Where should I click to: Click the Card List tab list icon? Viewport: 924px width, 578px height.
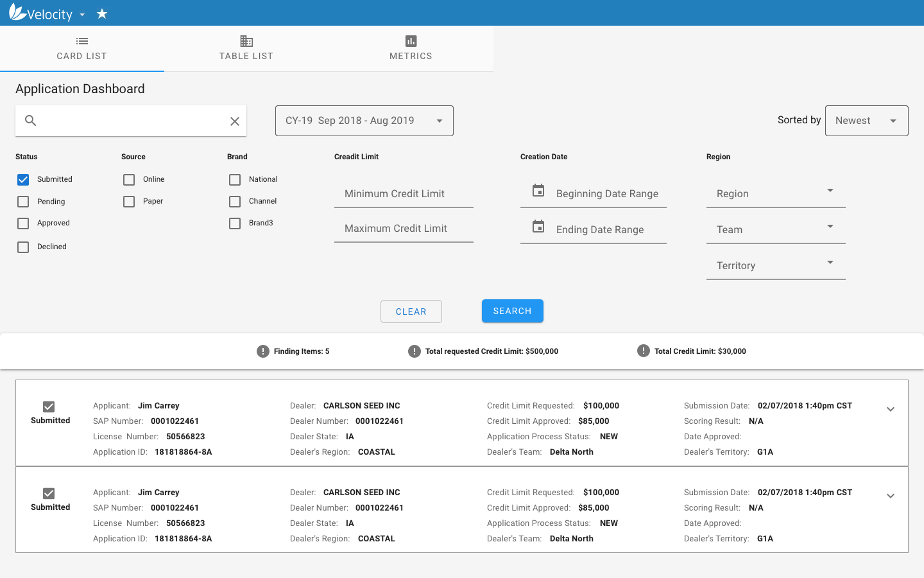point(82,41)
